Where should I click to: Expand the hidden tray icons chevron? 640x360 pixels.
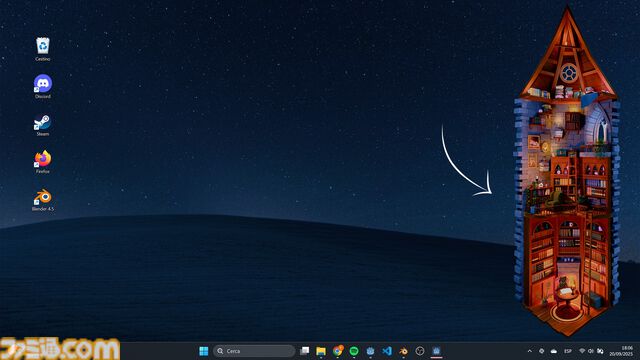(529, 351)
